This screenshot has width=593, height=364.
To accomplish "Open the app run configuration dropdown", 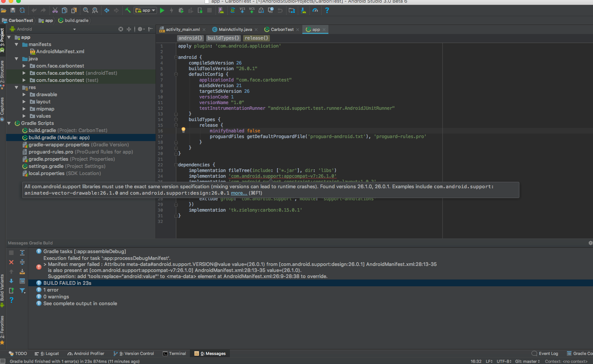I will [x=145, y=10].
